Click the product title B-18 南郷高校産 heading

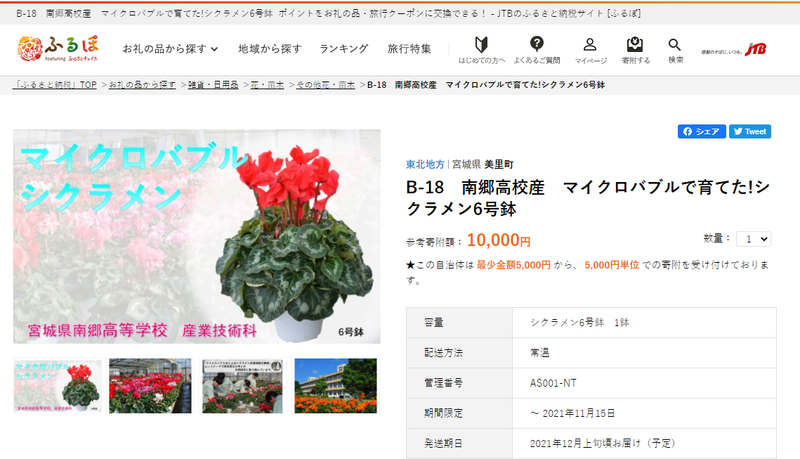tap(588, 198)
